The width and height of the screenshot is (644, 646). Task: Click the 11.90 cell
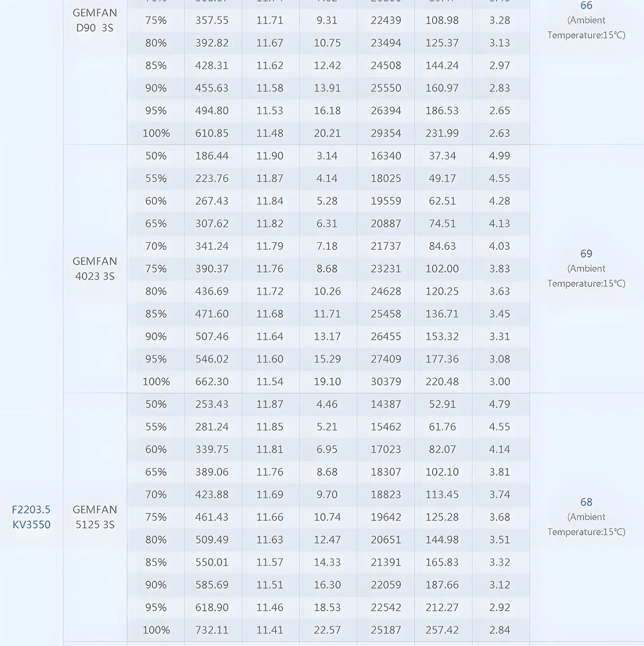[x=270, y=156]
